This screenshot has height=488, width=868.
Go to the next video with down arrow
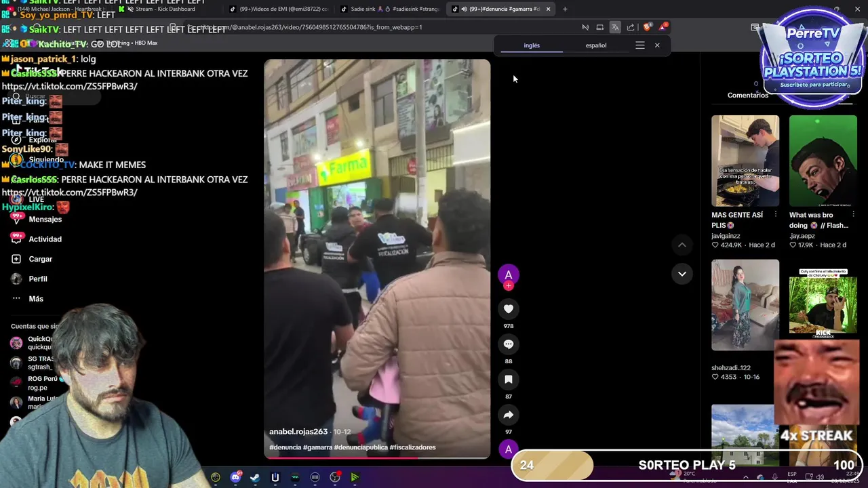coord(682,274)
